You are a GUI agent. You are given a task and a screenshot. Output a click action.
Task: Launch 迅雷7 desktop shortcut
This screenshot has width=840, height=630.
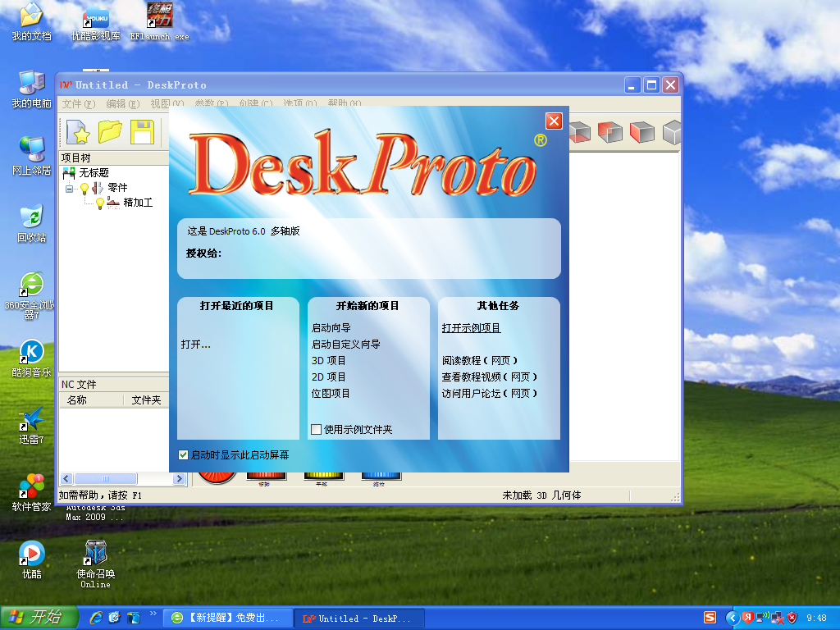[x=32, y=426]
